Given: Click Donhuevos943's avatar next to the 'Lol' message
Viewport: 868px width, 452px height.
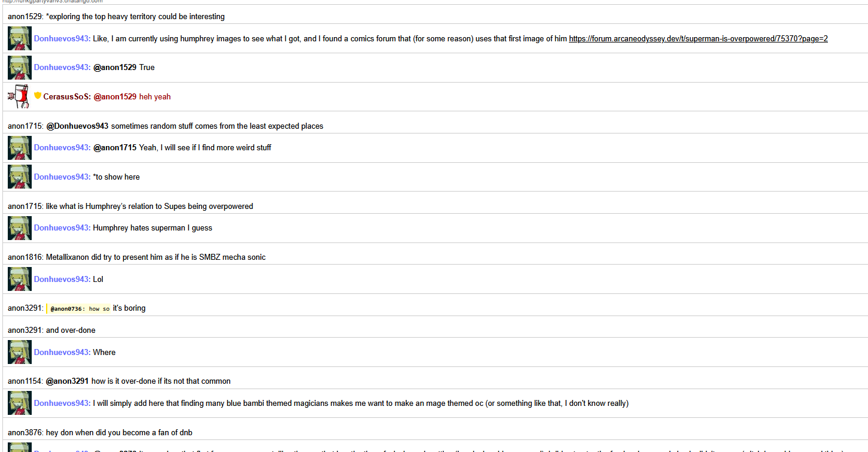Looking at the screenshot, I should coord(19,279).
